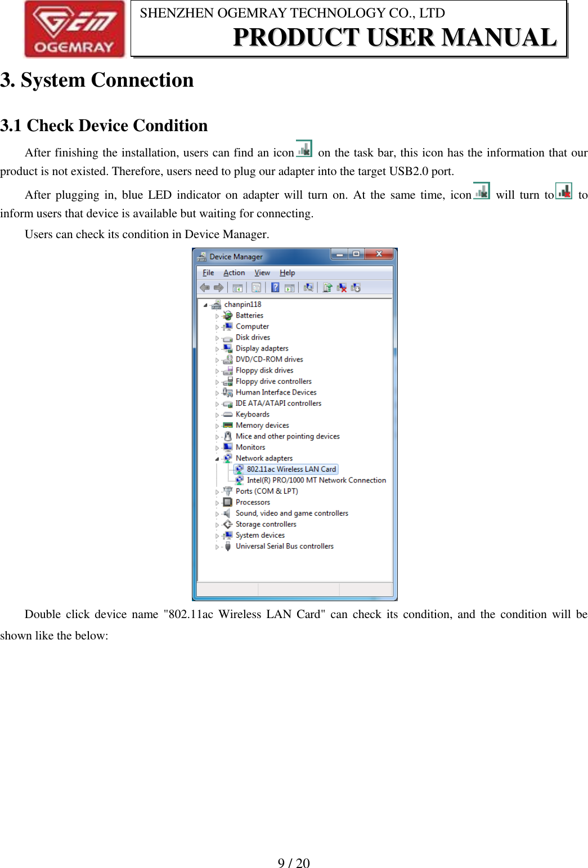Select the 'chanpin118' root label
The width and height of the screenshot is (588, 868).
243,305
